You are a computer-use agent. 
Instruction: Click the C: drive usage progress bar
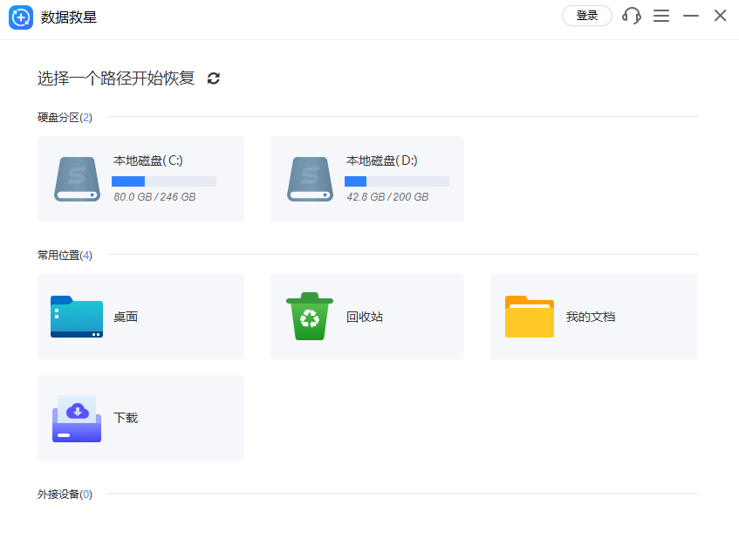point(163,181)
